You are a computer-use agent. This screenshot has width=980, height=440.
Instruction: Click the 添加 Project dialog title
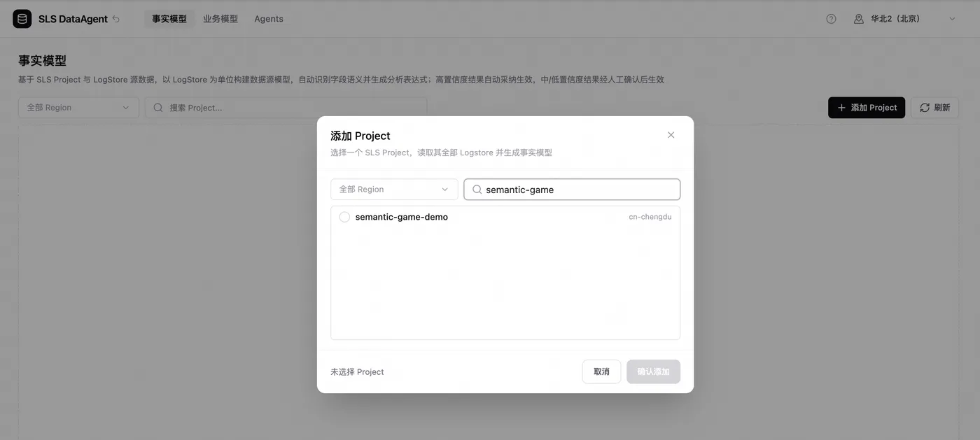click(x=360, y=136)
